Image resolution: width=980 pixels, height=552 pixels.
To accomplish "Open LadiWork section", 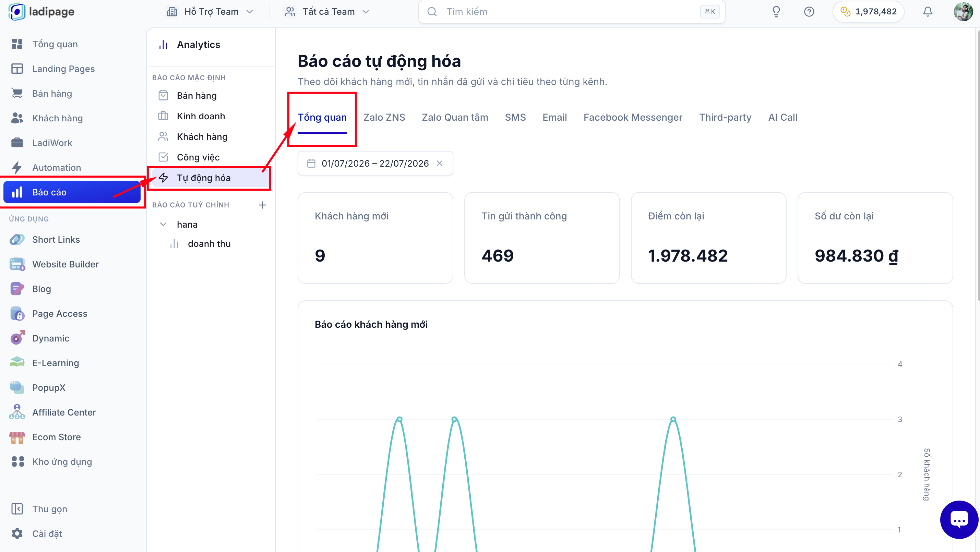I will tap(72, 143).
